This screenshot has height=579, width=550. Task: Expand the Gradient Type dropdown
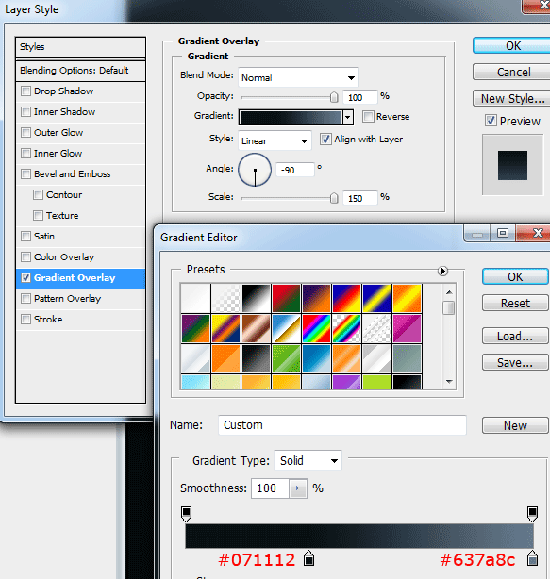coord(308,460)
